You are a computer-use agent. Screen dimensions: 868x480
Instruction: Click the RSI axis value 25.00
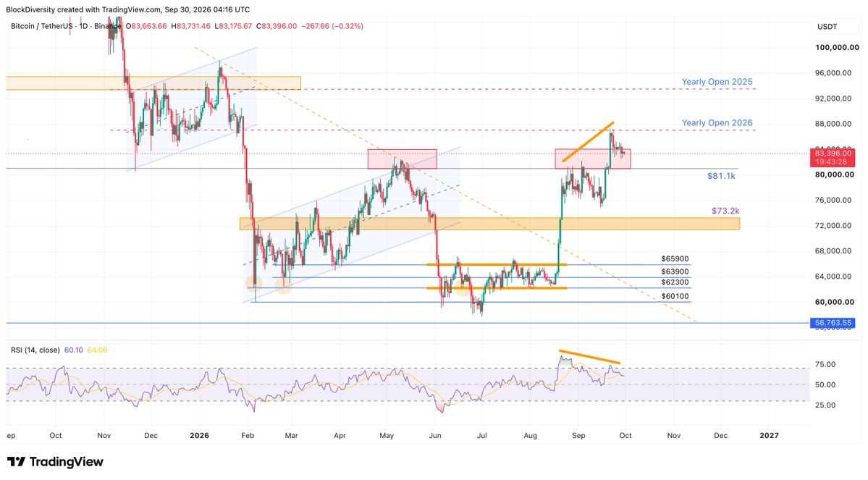point(825,405)
